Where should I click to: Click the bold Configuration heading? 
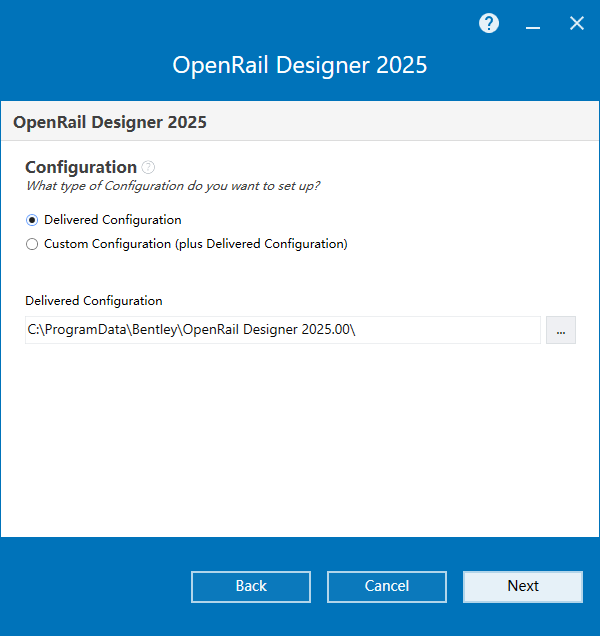[x=81, y=167]
